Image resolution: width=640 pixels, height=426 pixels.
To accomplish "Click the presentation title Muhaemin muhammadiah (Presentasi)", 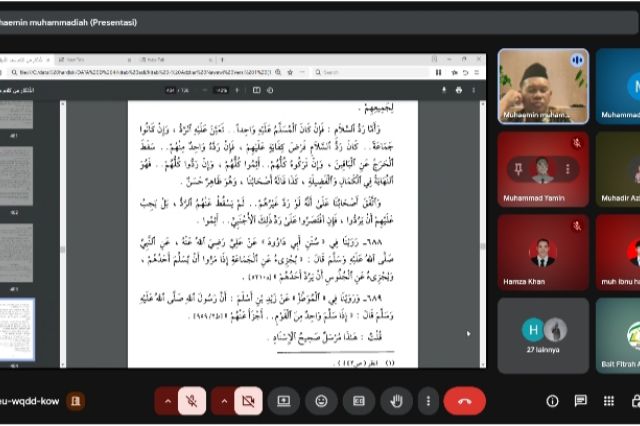I will [x=68, y=22].
